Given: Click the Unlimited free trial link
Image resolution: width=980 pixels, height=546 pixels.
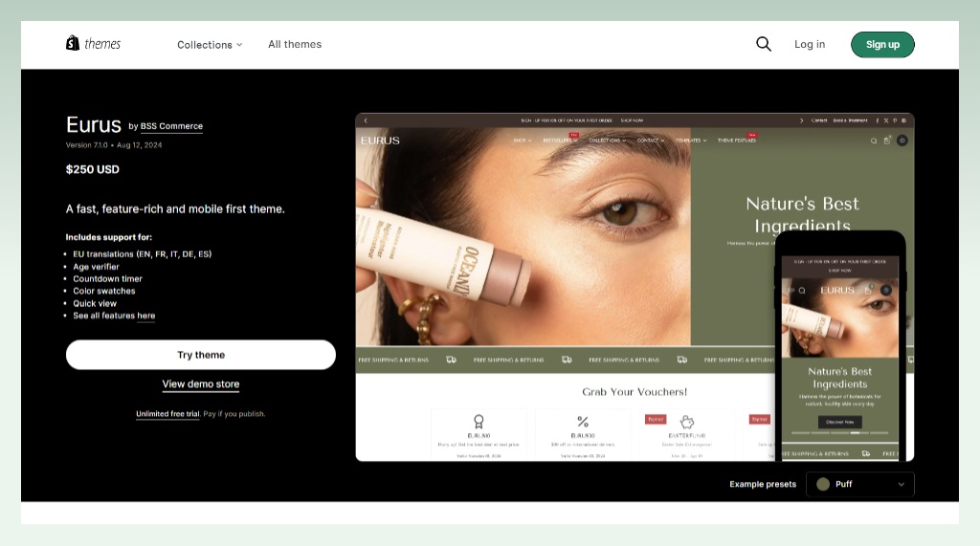Looking at the screenshot, I should click(x=167, y=413).
